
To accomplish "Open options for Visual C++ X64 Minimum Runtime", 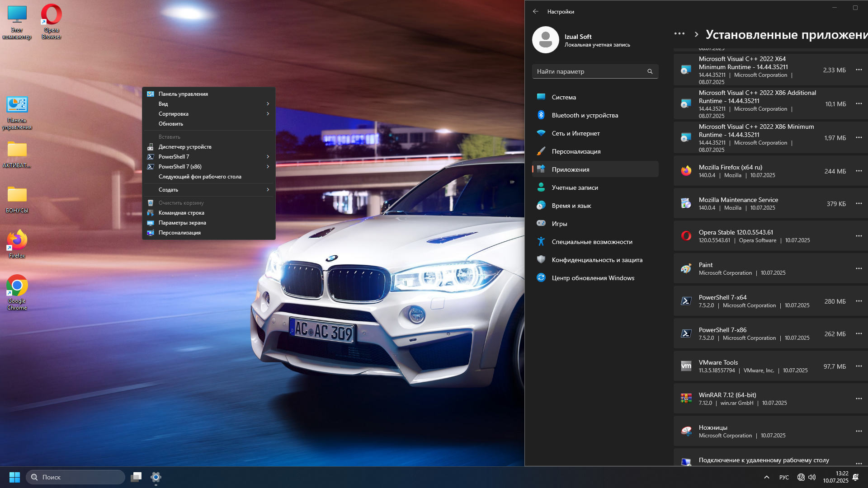I will (x=859, y=70).
